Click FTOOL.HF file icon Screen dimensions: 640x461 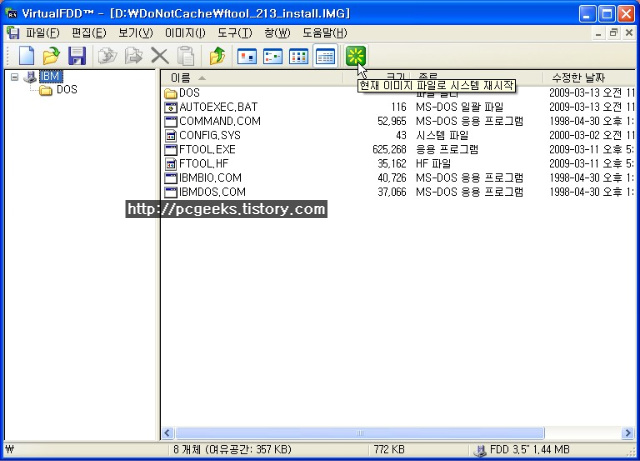pos(170,164)
